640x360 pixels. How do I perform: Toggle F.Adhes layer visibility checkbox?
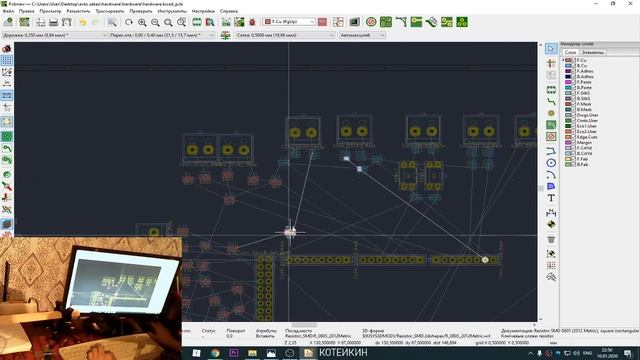click(x=573, y=71)
